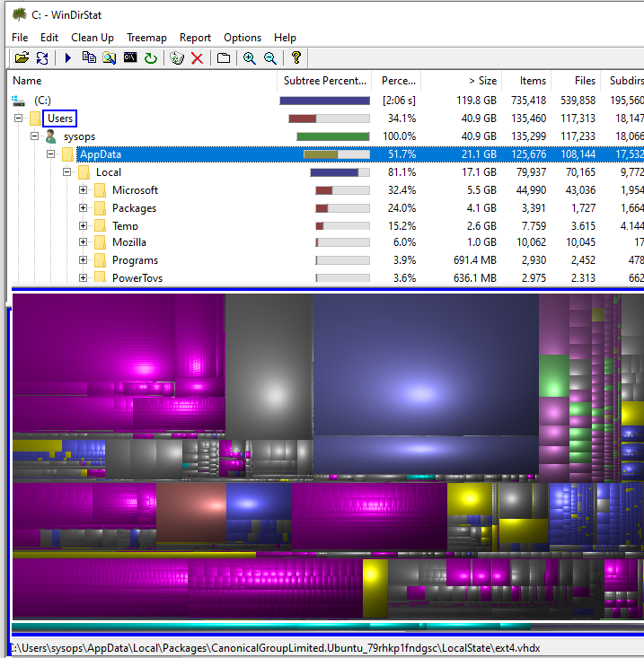
Task: Open the Clean Up menu
Action: click(x=93, y=38)
